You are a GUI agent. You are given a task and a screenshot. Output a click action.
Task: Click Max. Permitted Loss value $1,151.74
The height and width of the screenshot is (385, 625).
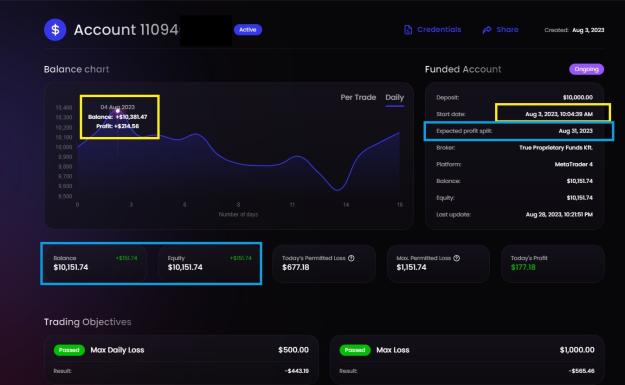(x=411, y=267)
